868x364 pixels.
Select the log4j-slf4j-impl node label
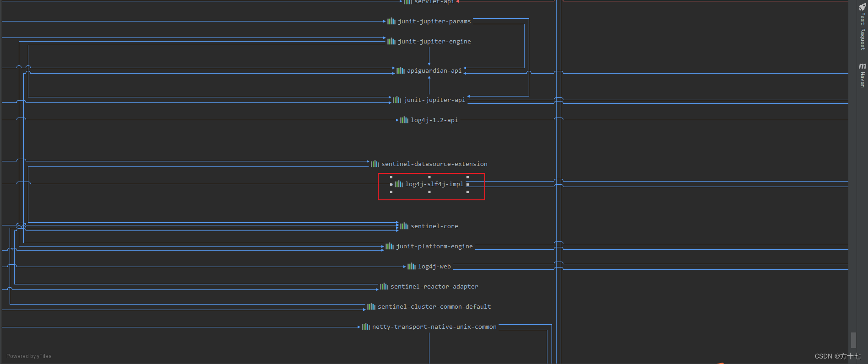click(x=434, y=184)
